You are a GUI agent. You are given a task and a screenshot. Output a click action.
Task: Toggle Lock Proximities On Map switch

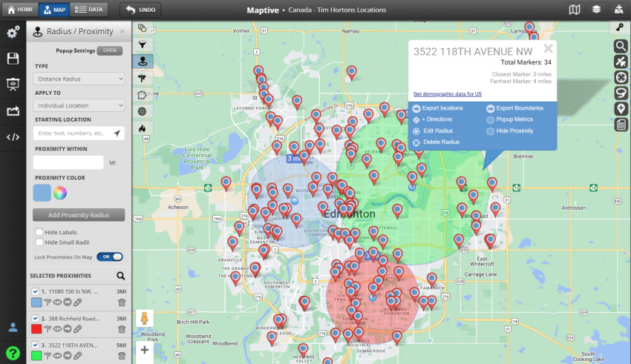click(109, 257)
